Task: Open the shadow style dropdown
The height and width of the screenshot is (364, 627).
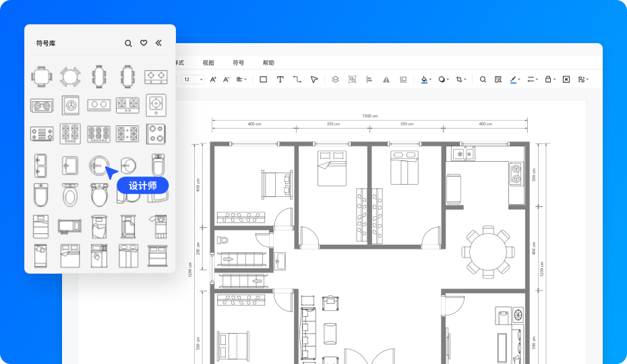Action: coord(444,79)
